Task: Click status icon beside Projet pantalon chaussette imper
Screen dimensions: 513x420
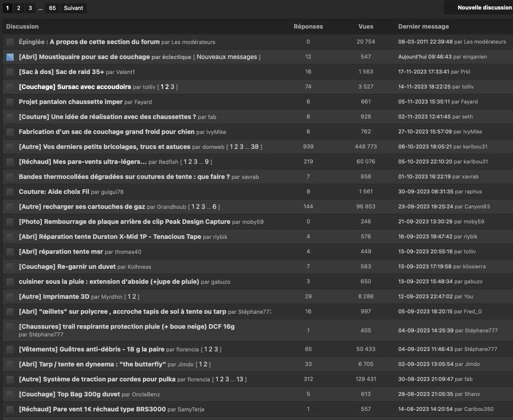Action: [10, 102]
